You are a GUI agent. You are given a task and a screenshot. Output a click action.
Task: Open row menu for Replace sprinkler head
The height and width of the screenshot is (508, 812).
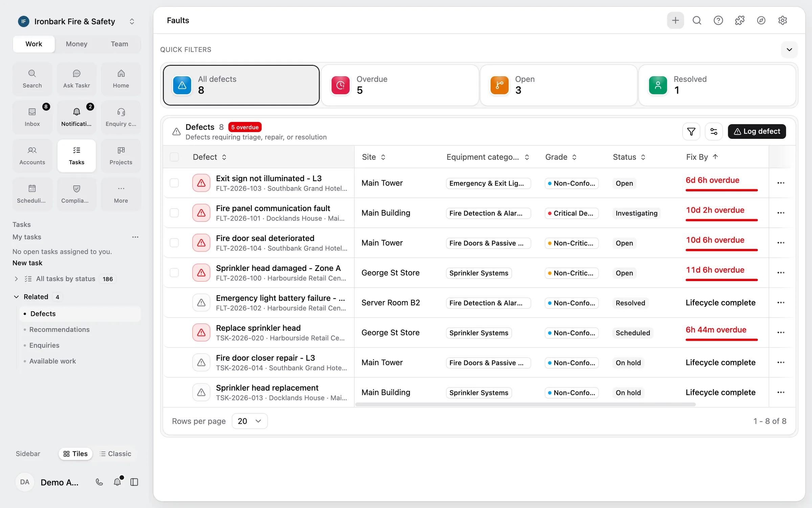pyautogui.click(x=781, y=333)
